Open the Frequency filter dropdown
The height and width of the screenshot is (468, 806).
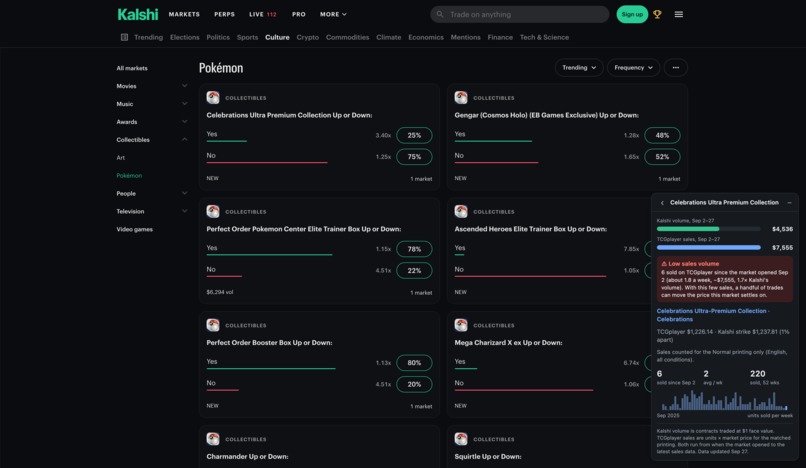pyautogui.click(x=633, y=67)
